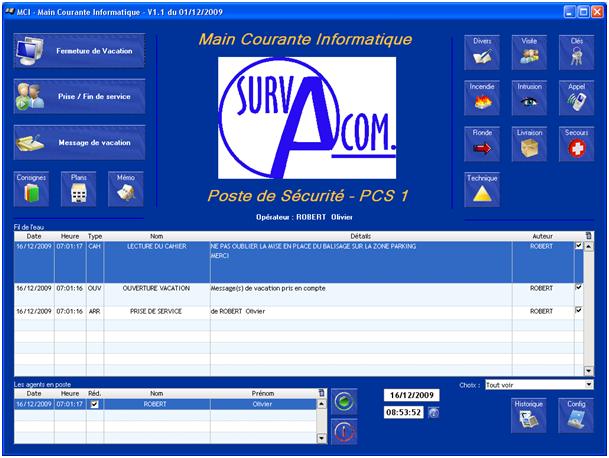Click the time field 08:53:52
Image resolution: width=609 pixels, height=458 pixels.
coord(404,412)
